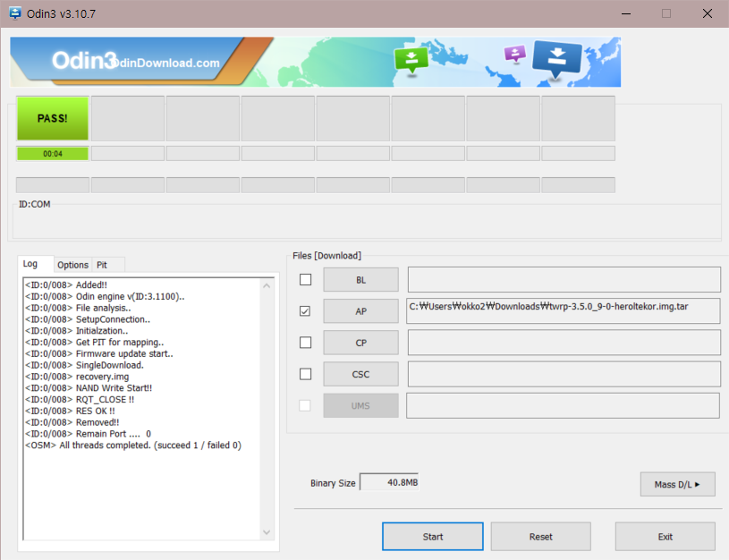Toggle the UMS checkbox

[305, 405]
